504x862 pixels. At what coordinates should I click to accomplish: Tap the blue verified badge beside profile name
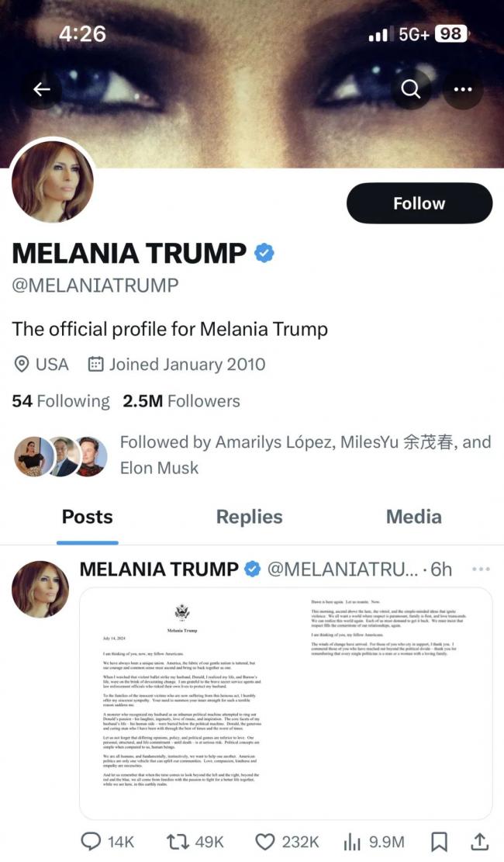[x=264, y=253]
